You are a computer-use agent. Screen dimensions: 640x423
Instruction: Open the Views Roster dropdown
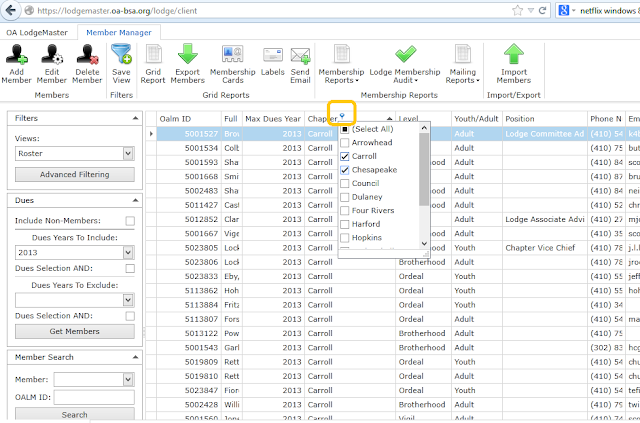pos(128,154)
